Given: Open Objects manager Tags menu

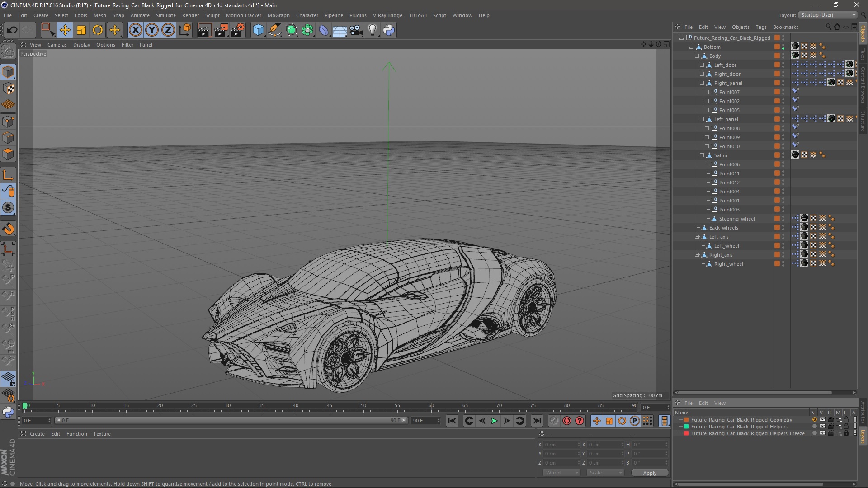Looking at the screenshot, I should point(761,27).
